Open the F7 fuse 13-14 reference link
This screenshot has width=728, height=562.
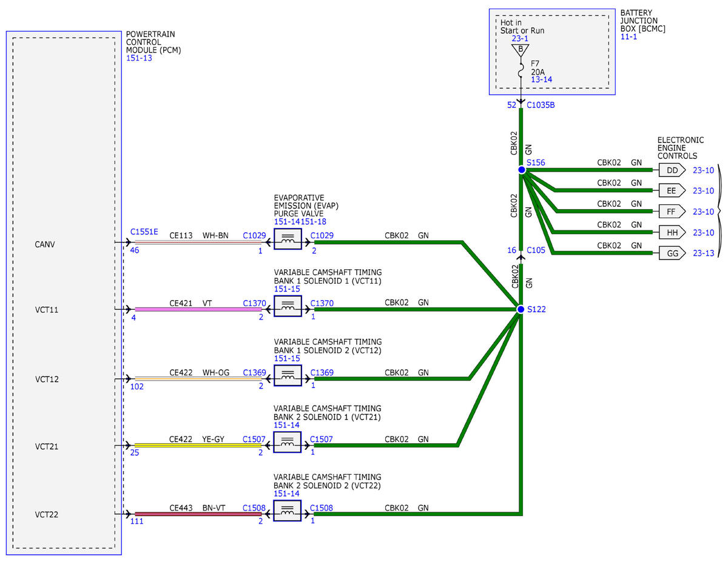[x=541, y=79]
